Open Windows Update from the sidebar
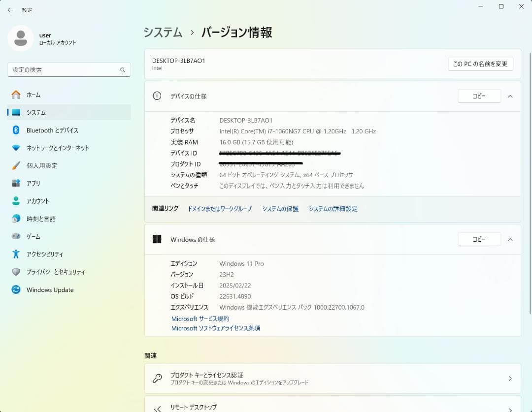The image size is (532, 412). point(49,290)
